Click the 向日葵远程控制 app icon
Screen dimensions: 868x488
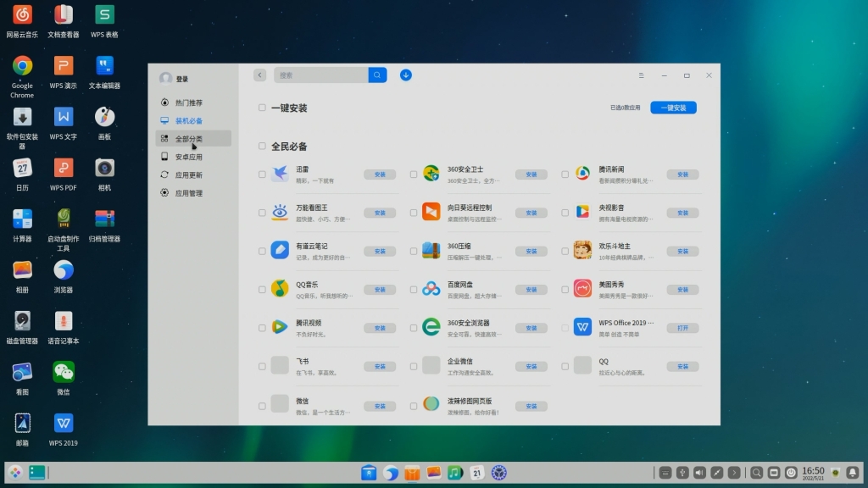(431, 212)
